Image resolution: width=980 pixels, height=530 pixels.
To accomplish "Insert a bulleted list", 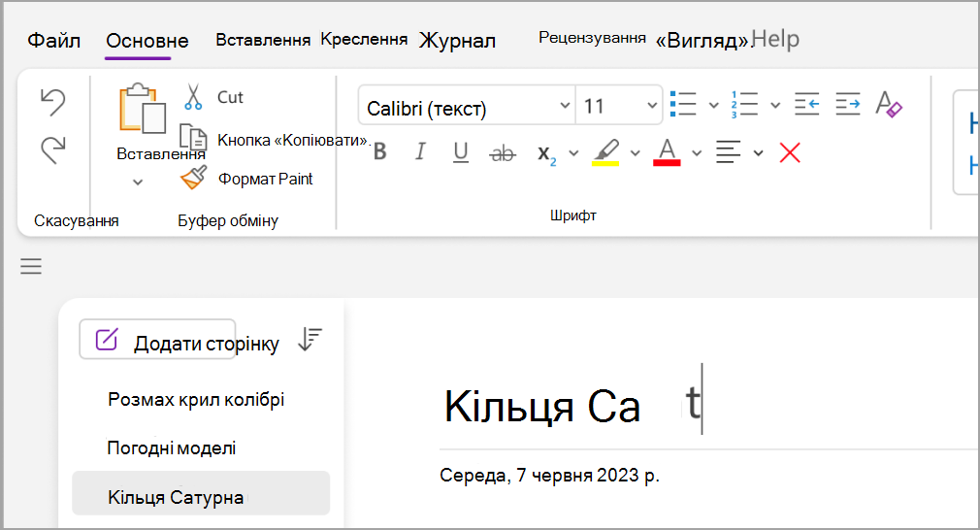I will click(683, 104).
